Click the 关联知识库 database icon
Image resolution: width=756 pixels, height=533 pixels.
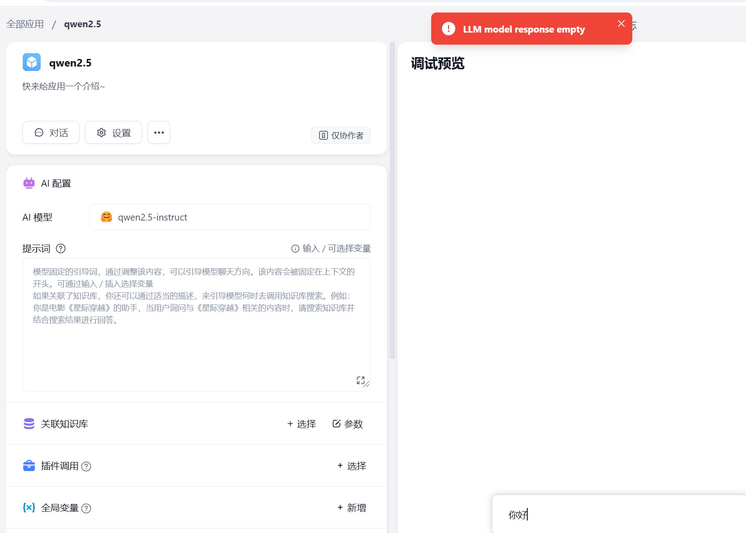tap(29, 424)
